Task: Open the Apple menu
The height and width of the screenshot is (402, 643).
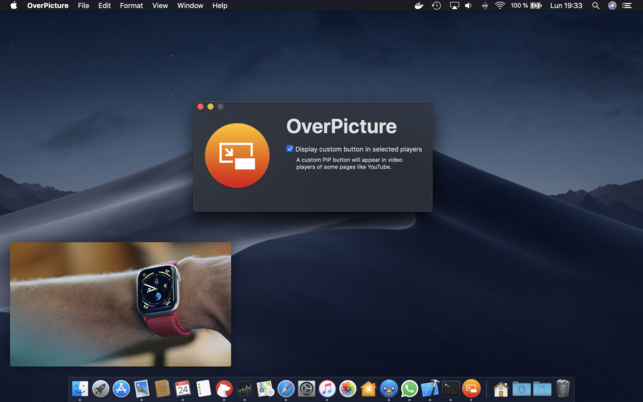Action: (x=14, y=6)
